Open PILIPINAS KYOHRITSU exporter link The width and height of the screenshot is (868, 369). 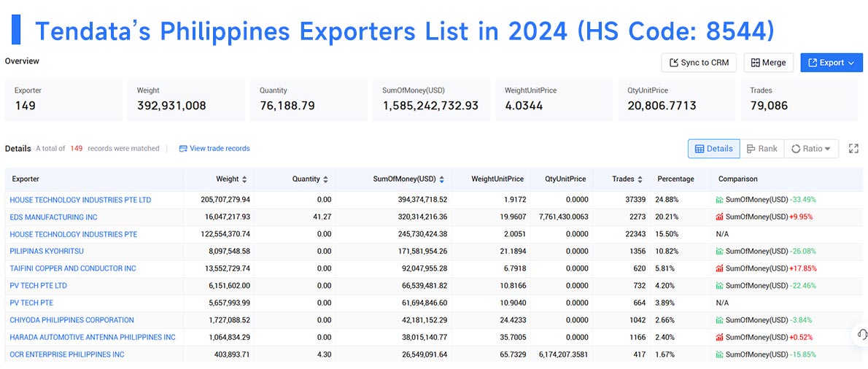tap(47, 251)
